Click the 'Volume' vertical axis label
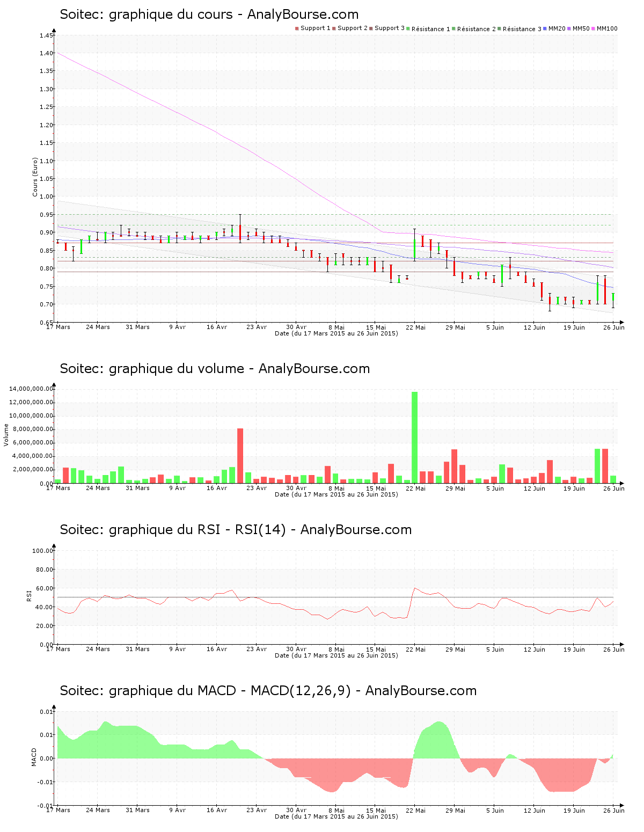 pyautogui.click(x=6, y=435)
